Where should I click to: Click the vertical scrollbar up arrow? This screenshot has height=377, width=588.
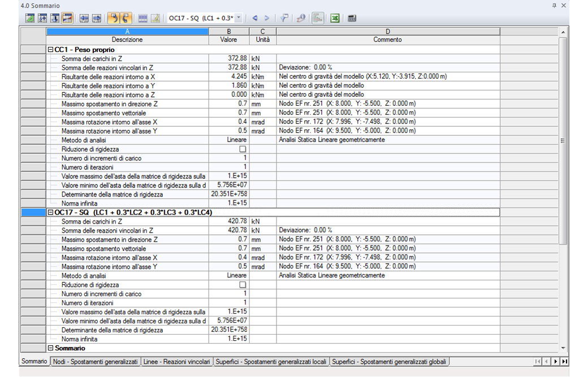tap(563, 32)
